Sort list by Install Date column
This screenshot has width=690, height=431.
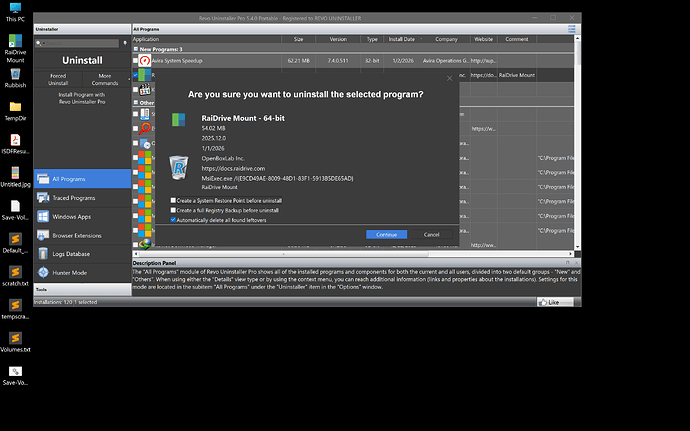(x=404, y=39)
